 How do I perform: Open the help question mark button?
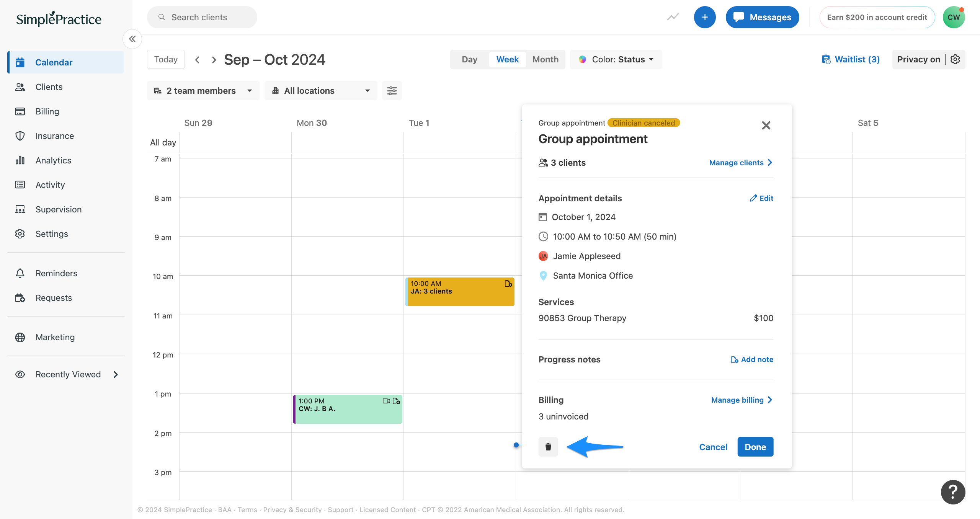coord(953,492)
